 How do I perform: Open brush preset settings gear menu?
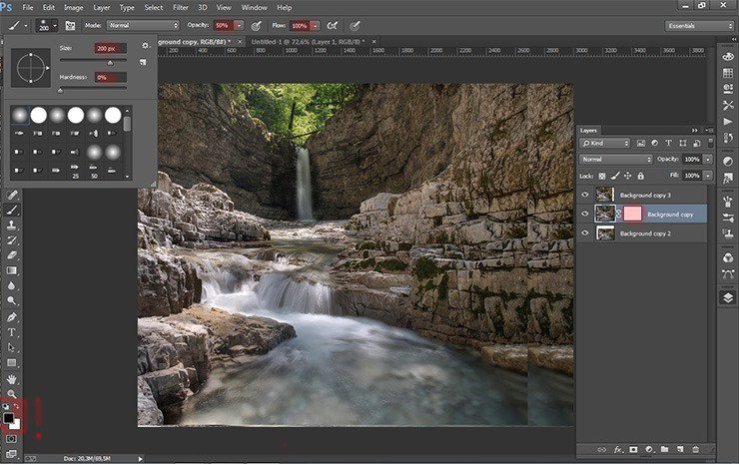point(145,46)
